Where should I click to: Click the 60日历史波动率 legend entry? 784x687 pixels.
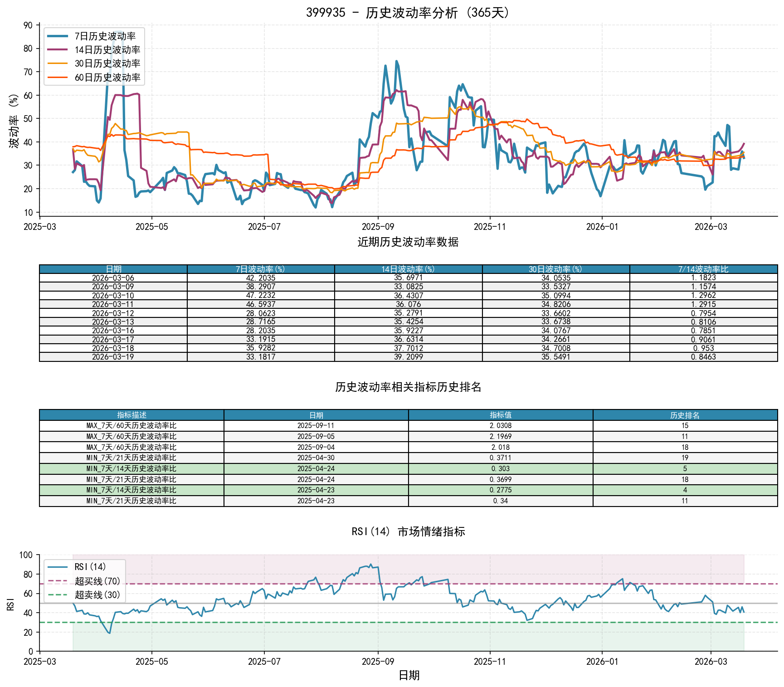107,78
